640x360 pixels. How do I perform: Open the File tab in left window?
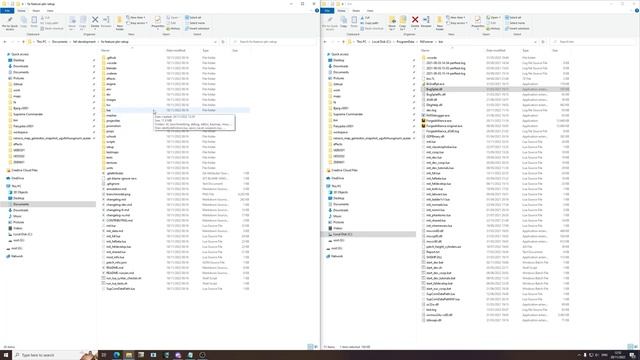point(7,11)
